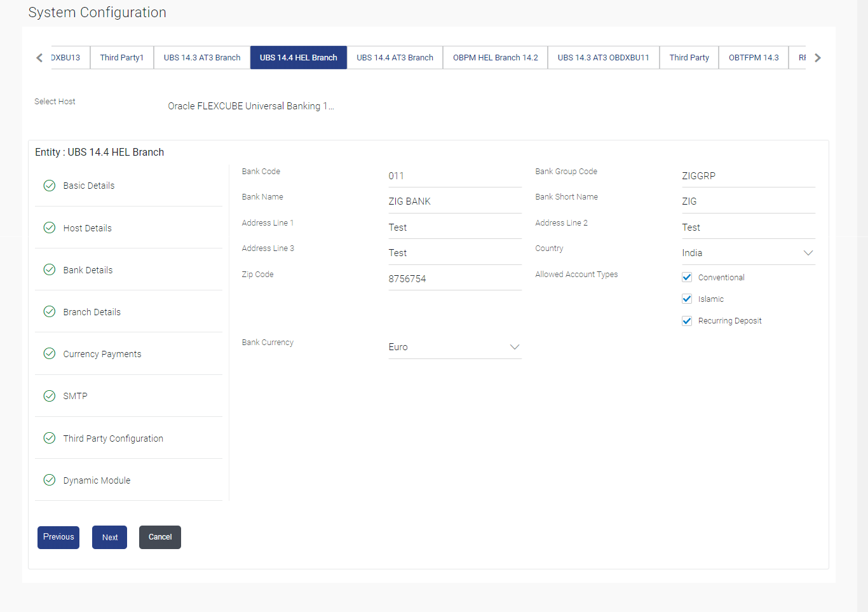Click the partially hidden OBDXBU13 tab
The image size is (868, 612).
[70, 58]
